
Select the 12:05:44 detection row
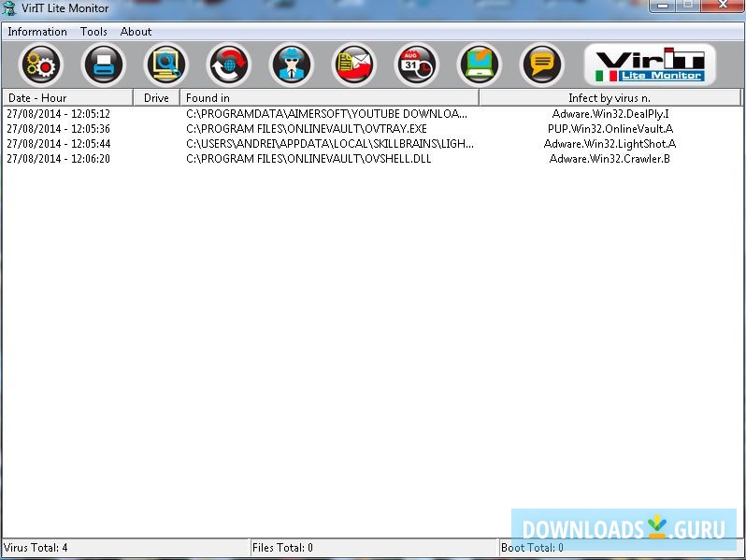pos(372,144)
